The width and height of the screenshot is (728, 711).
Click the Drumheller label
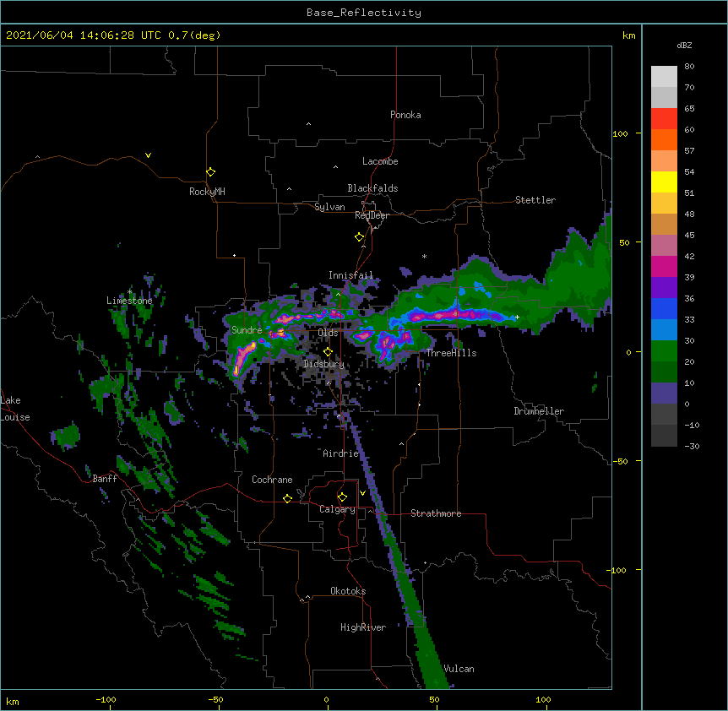(x=539, y=411)
